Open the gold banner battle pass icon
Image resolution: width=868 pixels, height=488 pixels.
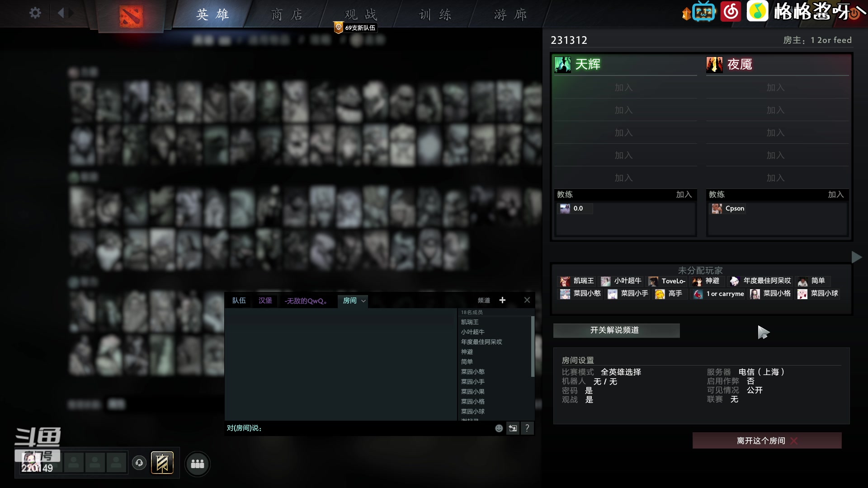162,463
